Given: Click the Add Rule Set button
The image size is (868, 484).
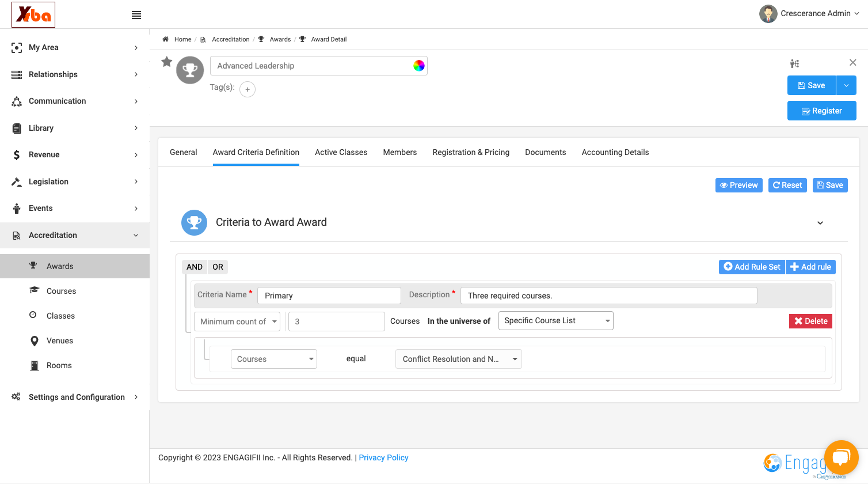Looking at the screenshot, I should coord(752,267).
